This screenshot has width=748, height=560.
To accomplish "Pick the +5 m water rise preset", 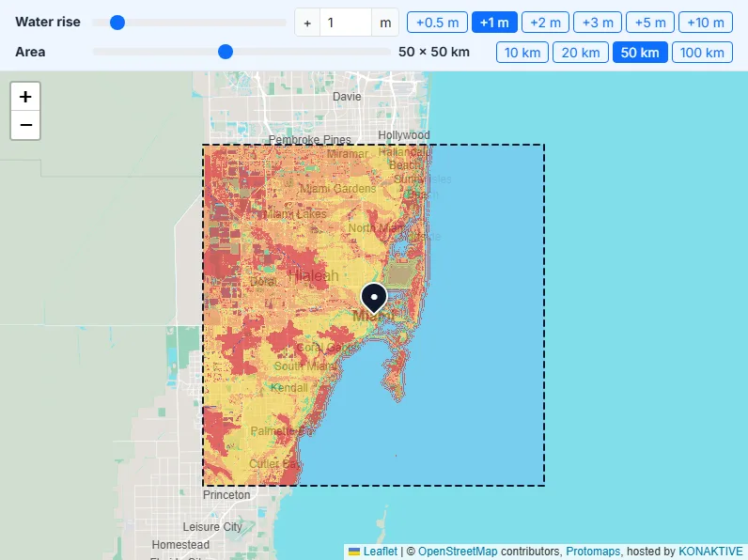I will [x=649, y=23].
